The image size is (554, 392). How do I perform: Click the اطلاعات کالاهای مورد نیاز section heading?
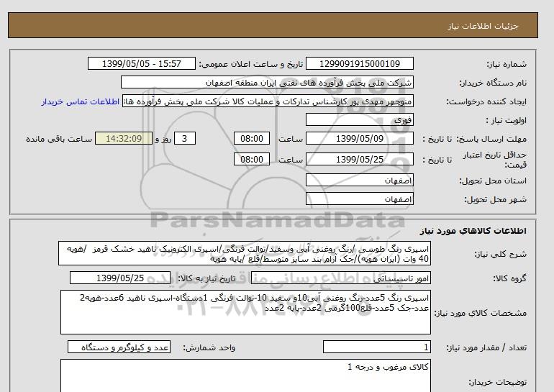coord(473,231)
